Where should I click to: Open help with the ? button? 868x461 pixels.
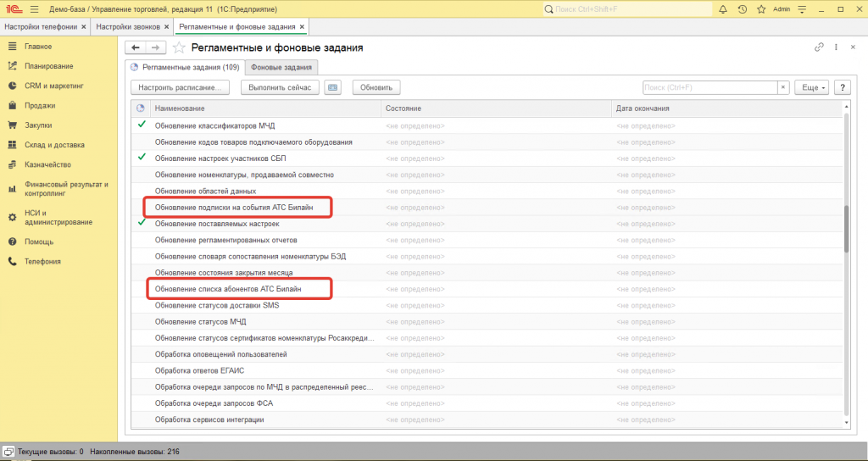coord(843,87)
